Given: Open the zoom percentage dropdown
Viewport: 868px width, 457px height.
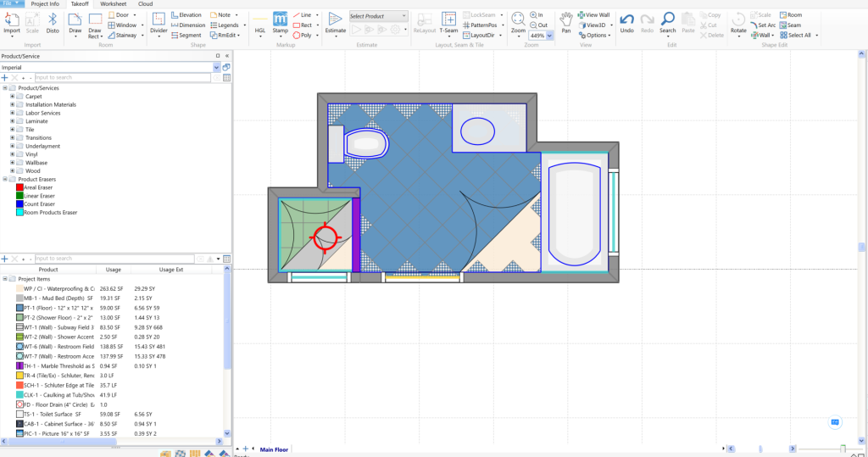Looking at the screenshot, I should tap(550, 36).
